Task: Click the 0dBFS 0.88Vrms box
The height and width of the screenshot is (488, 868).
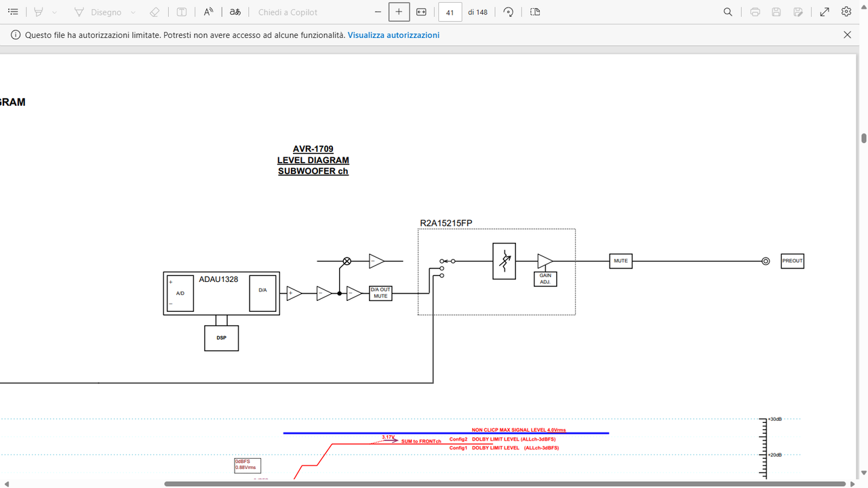Action: 248,465
